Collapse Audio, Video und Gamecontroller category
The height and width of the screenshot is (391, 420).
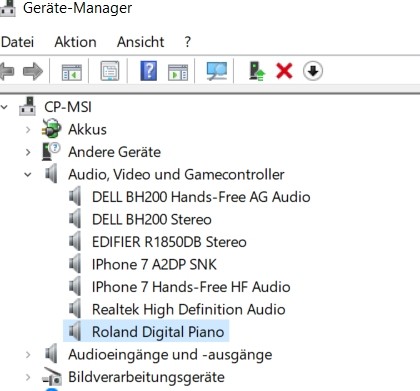(28, 174)
